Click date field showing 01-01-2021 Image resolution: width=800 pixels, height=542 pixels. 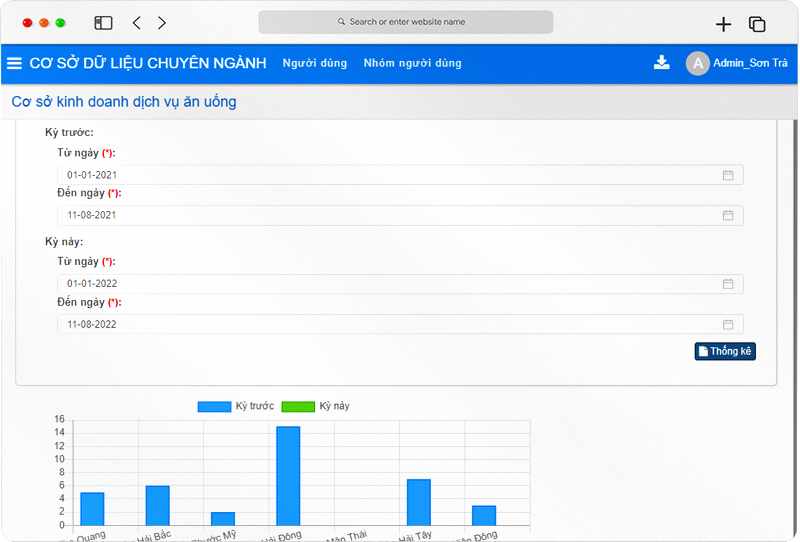400,175
